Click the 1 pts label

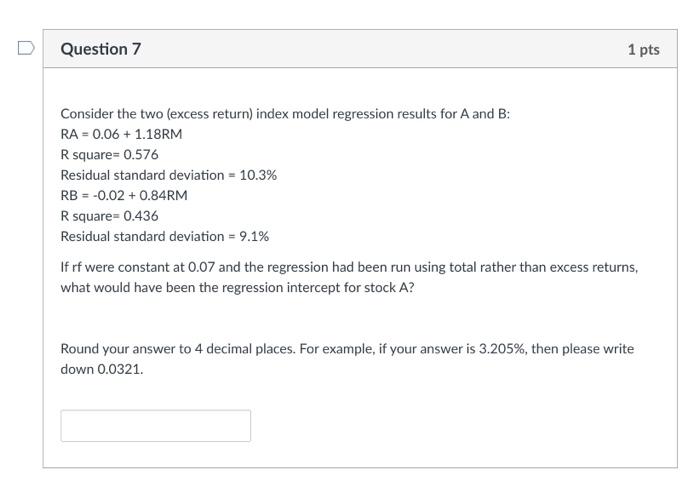click(643, 50)
